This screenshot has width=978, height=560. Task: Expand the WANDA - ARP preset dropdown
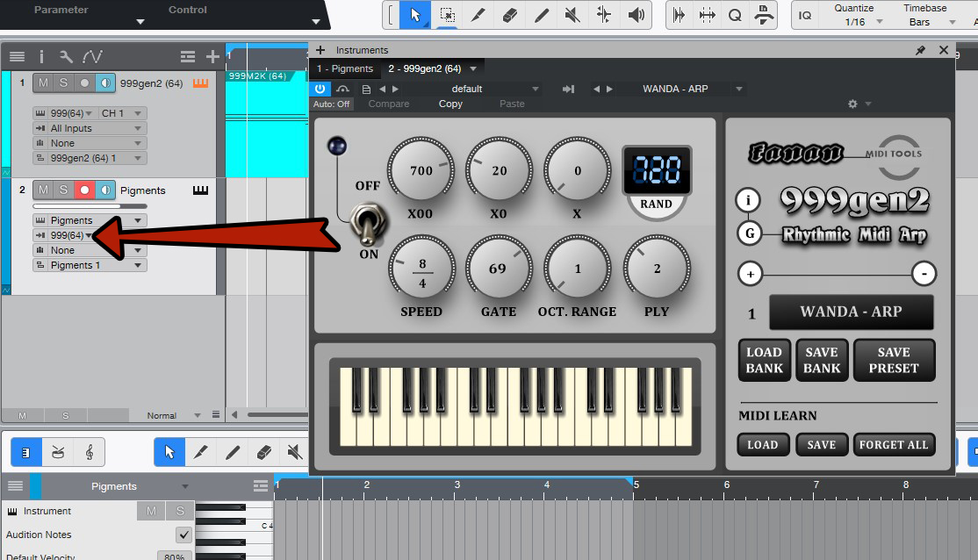pyautogui.click(x=739, y=89)
